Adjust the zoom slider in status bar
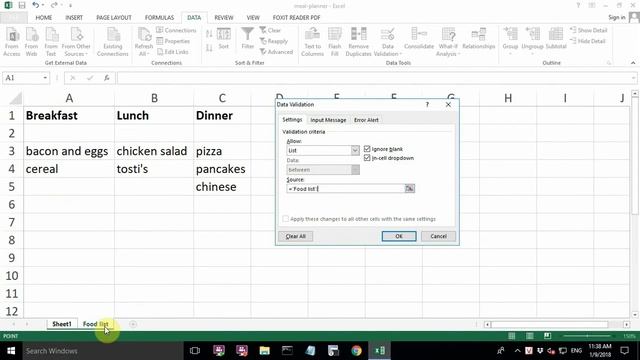 587,336
